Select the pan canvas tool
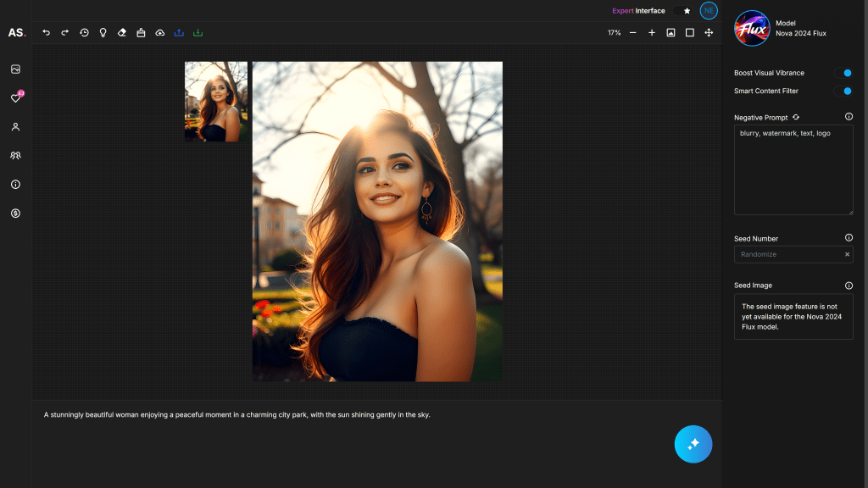 (x=709, y=33)
